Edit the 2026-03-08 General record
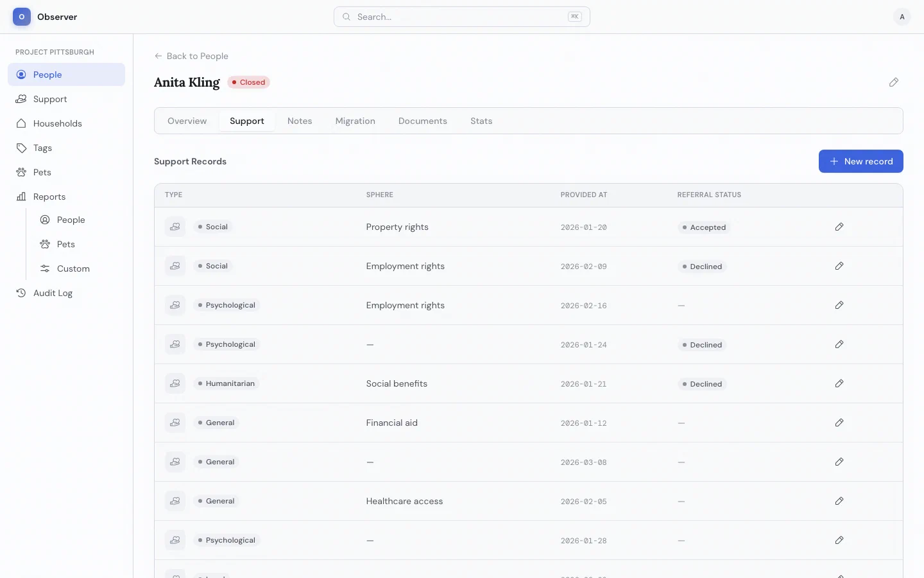The width and height of the screenshot is (924, 578). [x=839, y=462]
